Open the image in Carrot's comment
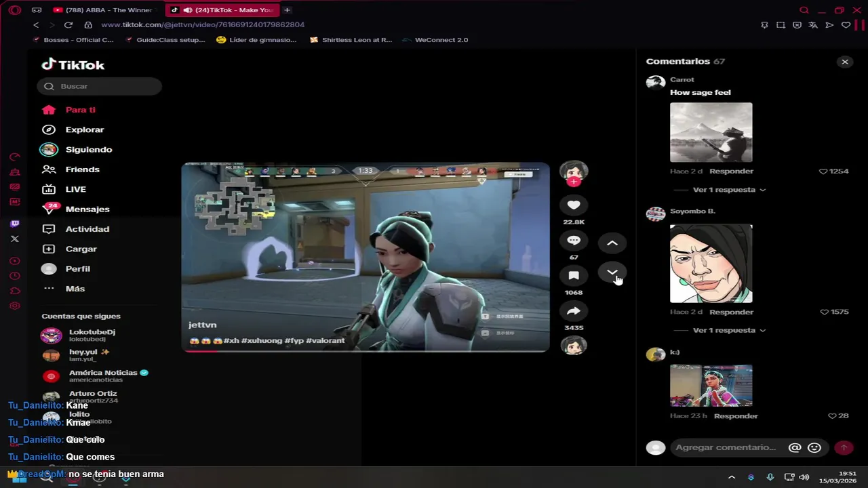The width and height of the screenshot is (868, 488). [711, 132]
